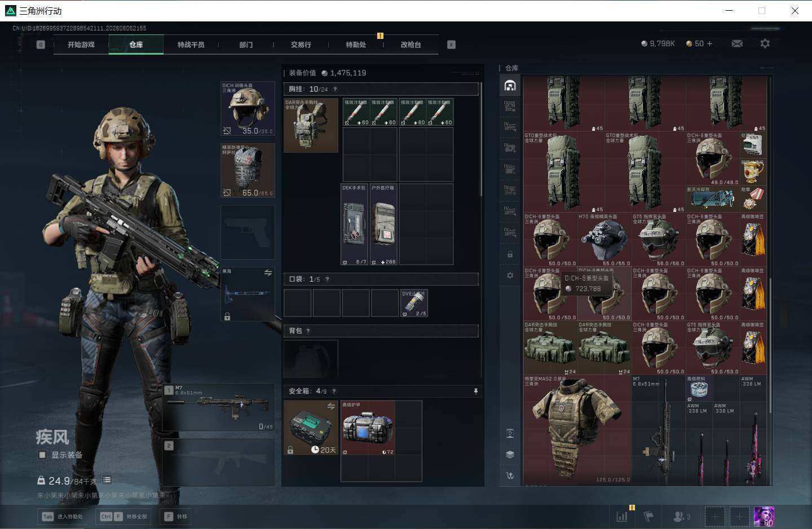The image size is (812, 529).
Task: Click the 转移全部 button
Action: tap(124, 516)
